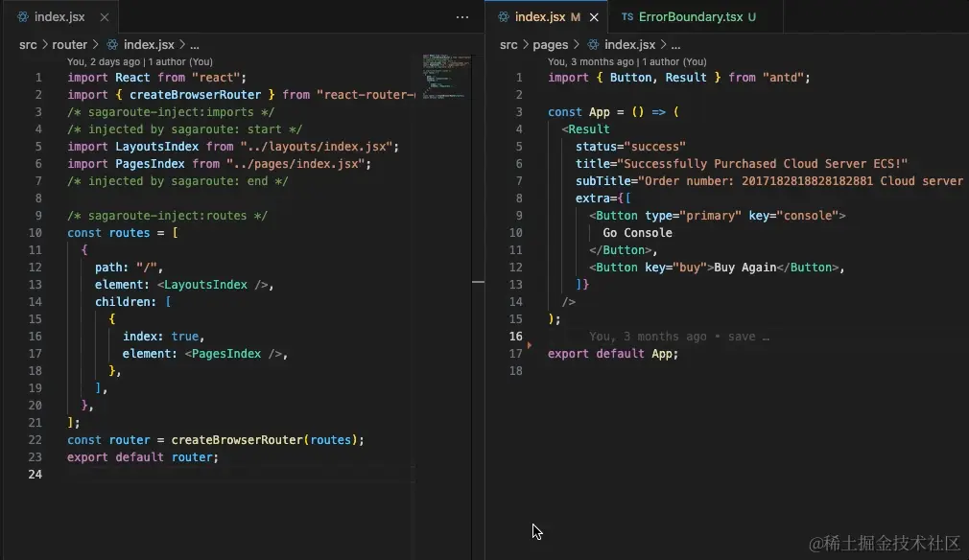Click 'createBrowserRouter(routes)' on line 22
The width and height of the screenshot is (969, 560).
pos(265,440)
